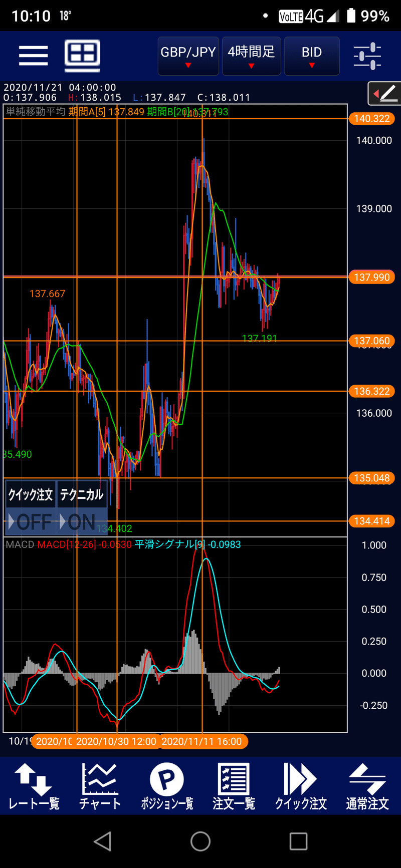
Task: Open the 注文一覧 order list tab
Action: pos(234,786)
